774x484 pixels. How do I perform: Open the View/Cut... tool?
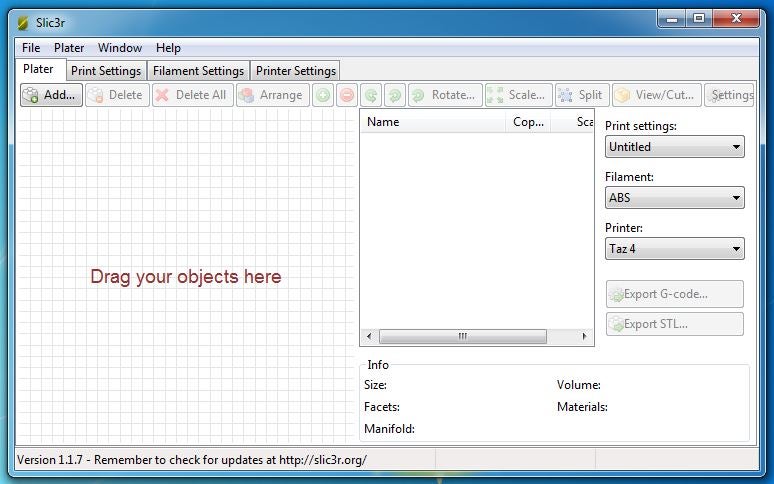(x=657, y=95)
